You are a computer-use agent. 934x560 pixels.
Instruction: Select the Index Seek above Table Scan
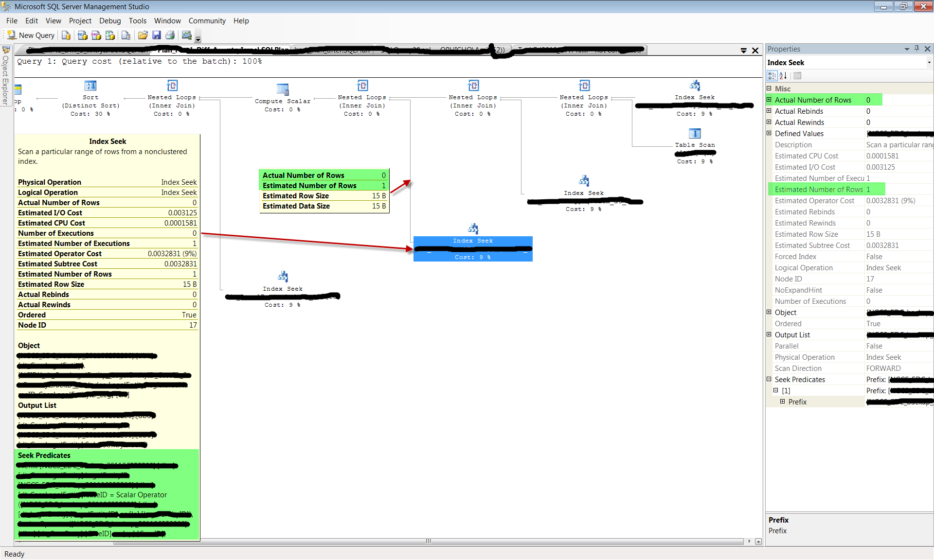tap(695, 99)
